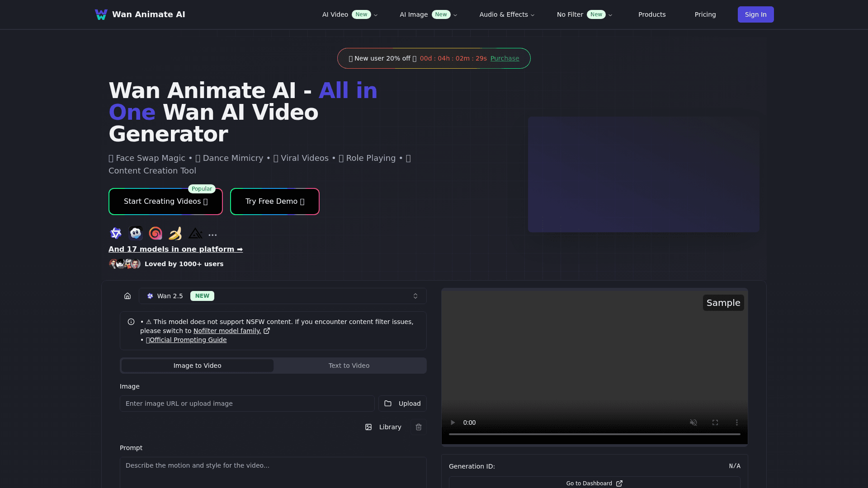Viewport: 868px width, 488px height.
Task: Click the home icon beside model selector
Action: pyautogui.click(x=127, y=296)
